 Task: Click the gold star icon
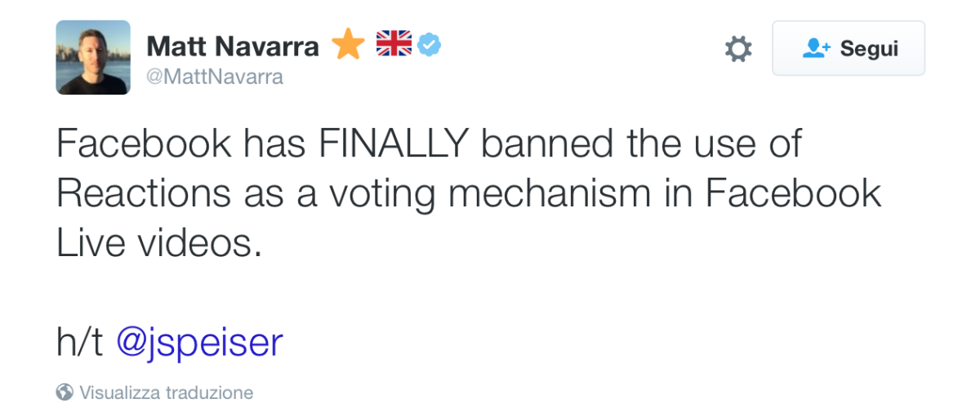348,46
